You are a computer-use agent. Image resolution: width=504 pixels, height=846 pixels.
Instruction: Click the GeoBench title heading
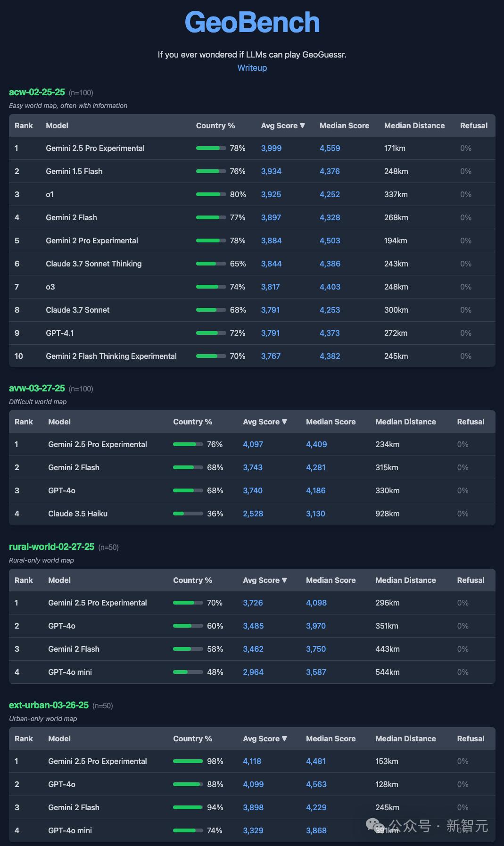pos(252,22)
